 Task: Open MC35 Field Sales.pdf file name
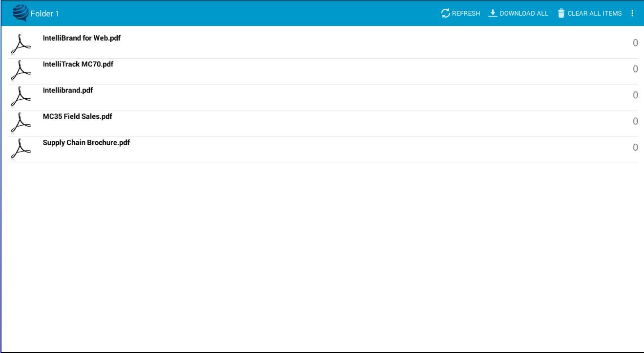click(x=78, y=117)
